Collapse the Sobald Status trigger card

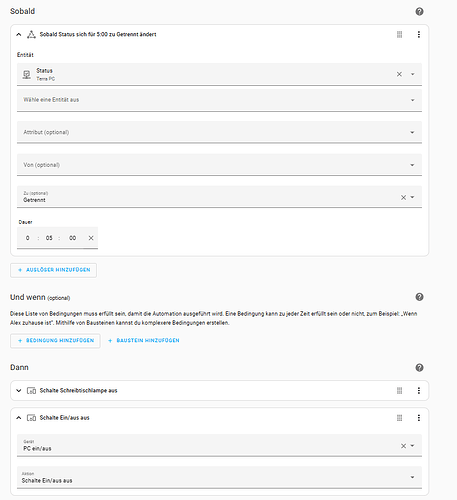pyautogui.click(x=19, y=34)
